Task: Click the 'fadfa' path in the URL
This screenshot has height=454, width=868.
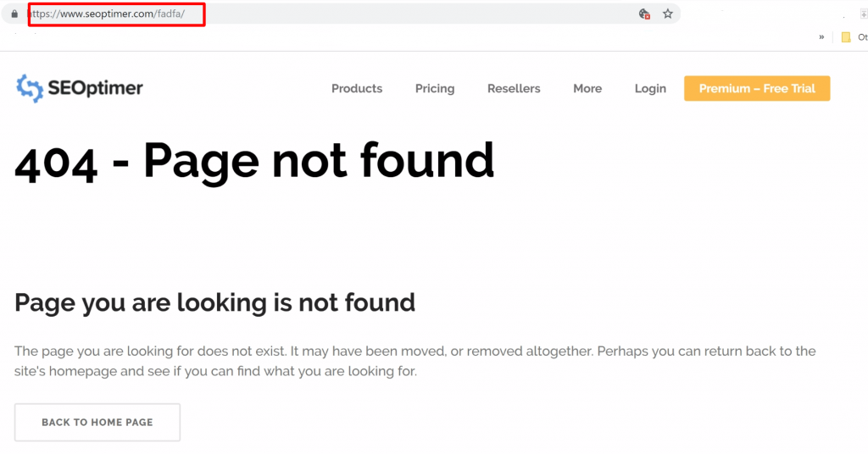Action: coord(170,15)
